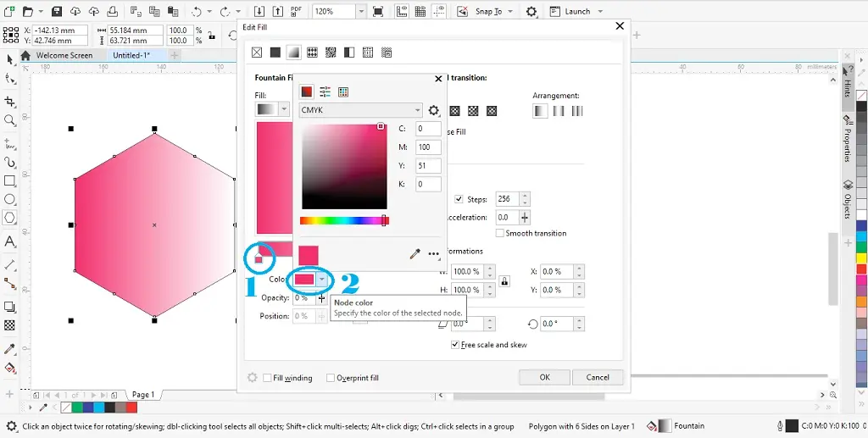The image size is (868, 438).
Task: Expand the Fill preset dropdown
Action: pyautogui.click(x=285, y=109)
